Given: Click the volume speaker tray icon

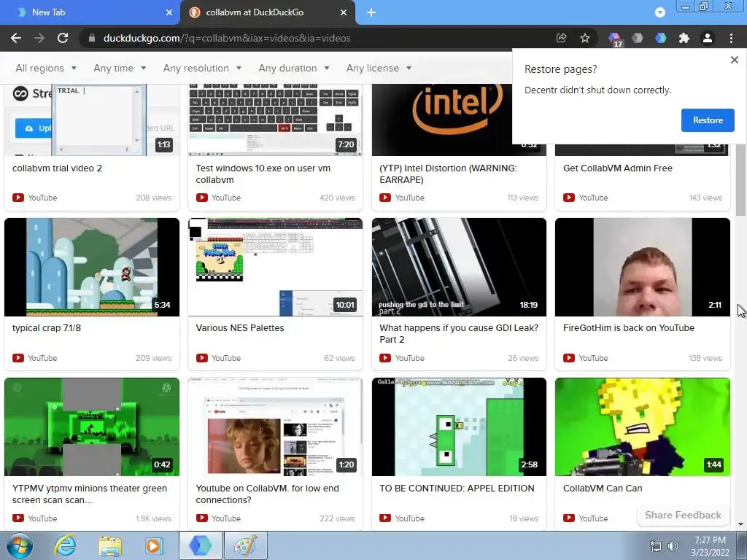Looking at the screenshot, I should (673, 546).
